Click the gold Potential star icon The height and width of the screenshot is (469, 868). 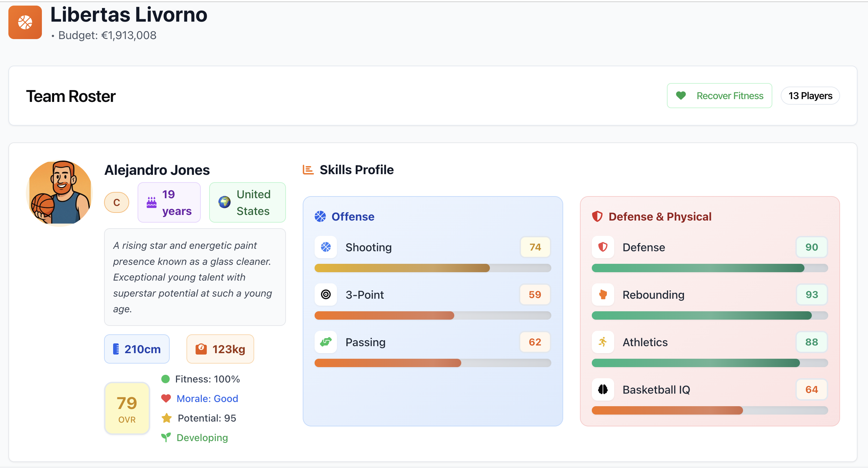coord(167,418)
